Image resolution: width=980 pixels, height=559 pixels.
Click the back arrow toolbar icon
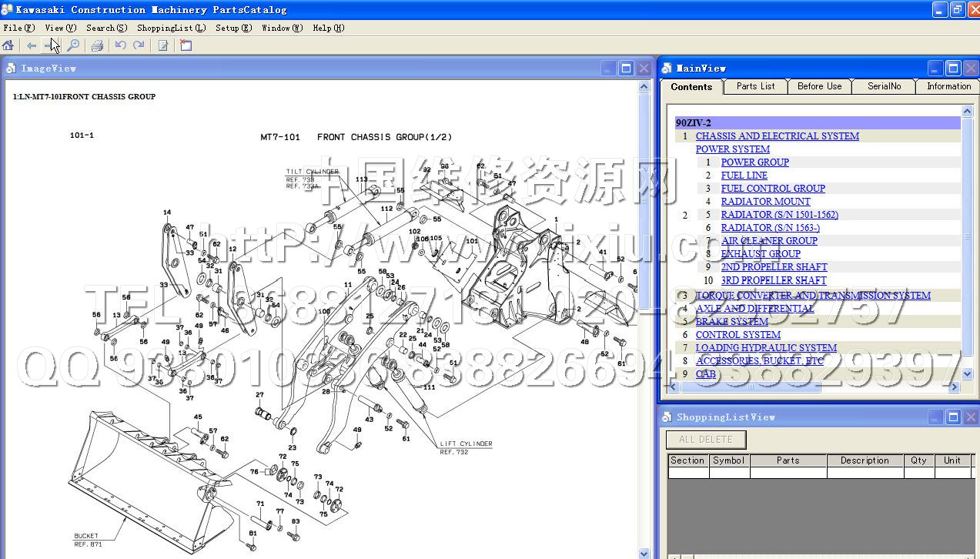[32, 45]
